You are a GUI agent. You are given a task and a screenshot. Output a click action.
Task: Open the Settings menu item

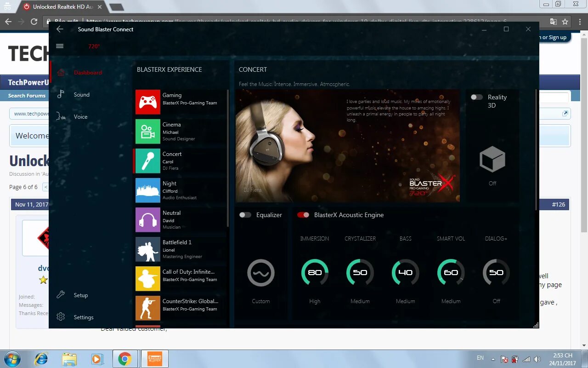coord(84,317)
